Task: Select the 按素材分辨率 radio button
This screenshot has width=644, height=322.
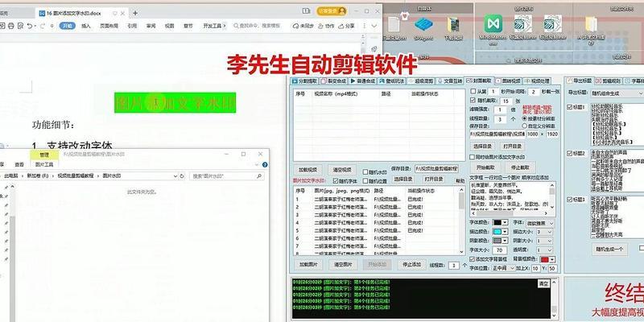Action: click(525, 118)
